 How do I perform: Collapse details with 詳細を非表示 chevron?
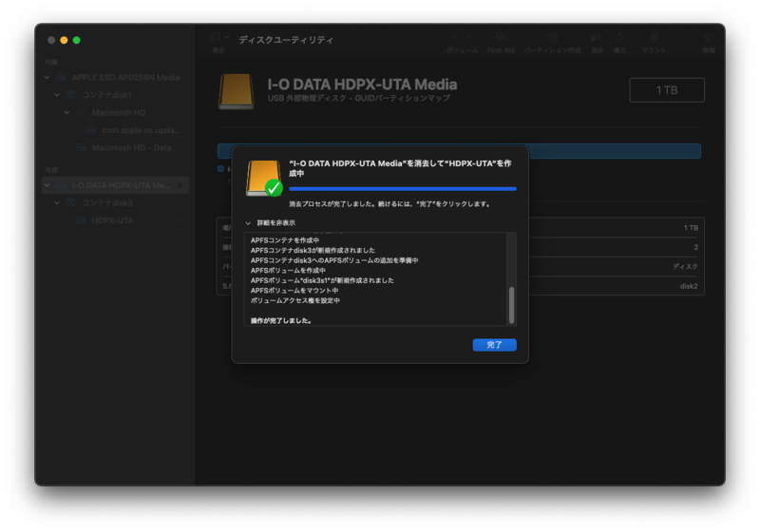tap(248, 223)
